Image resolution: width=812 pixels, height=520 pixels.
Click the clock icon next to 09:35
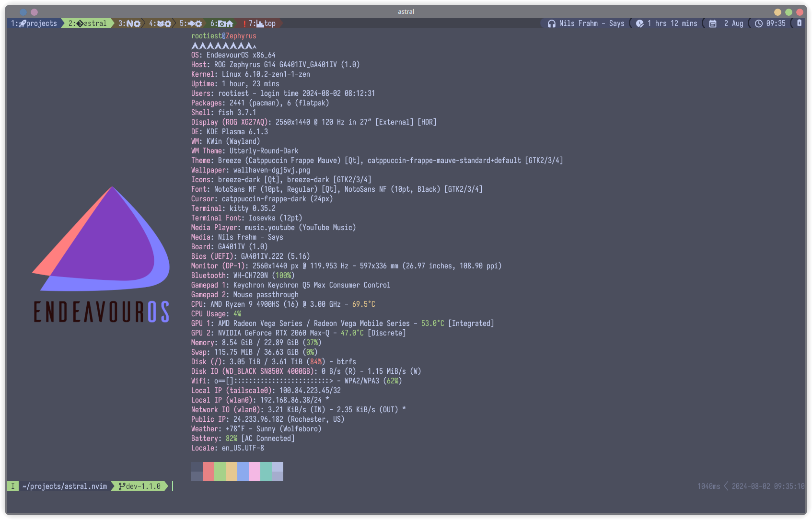click(758, 23)
